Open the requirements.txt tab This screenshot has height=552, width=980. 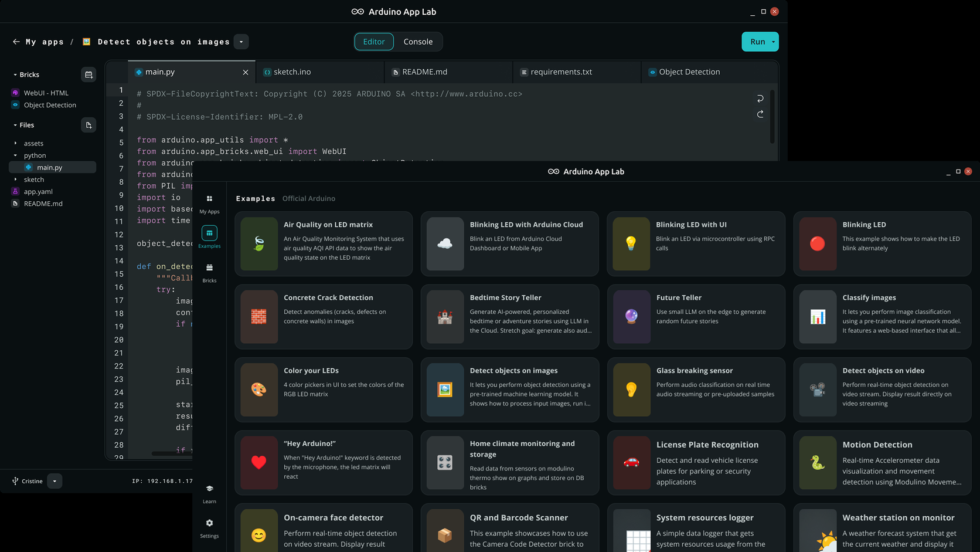click(577, 72)
